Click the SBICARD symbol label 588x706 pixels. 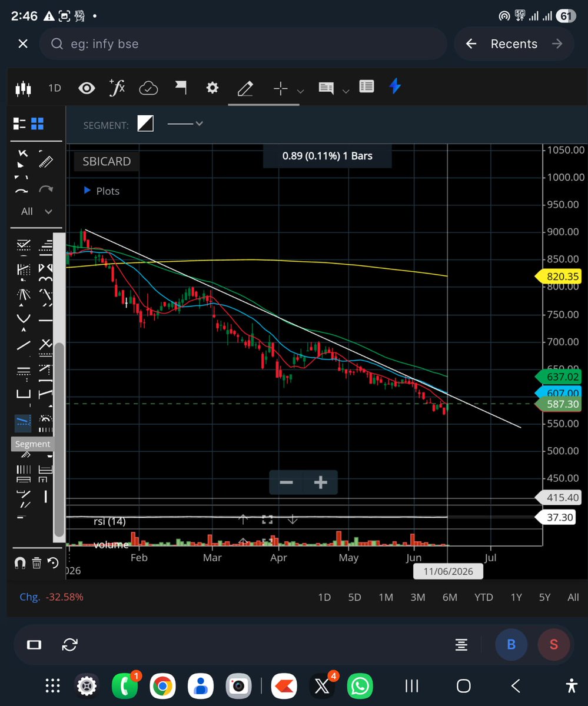(x=107, y=161)
